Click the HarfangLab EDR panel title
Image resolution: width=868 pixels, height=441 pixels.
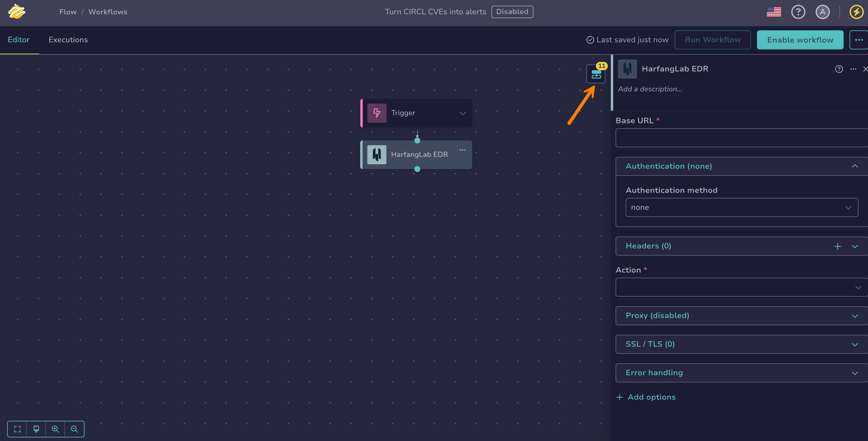pos(675,69)
